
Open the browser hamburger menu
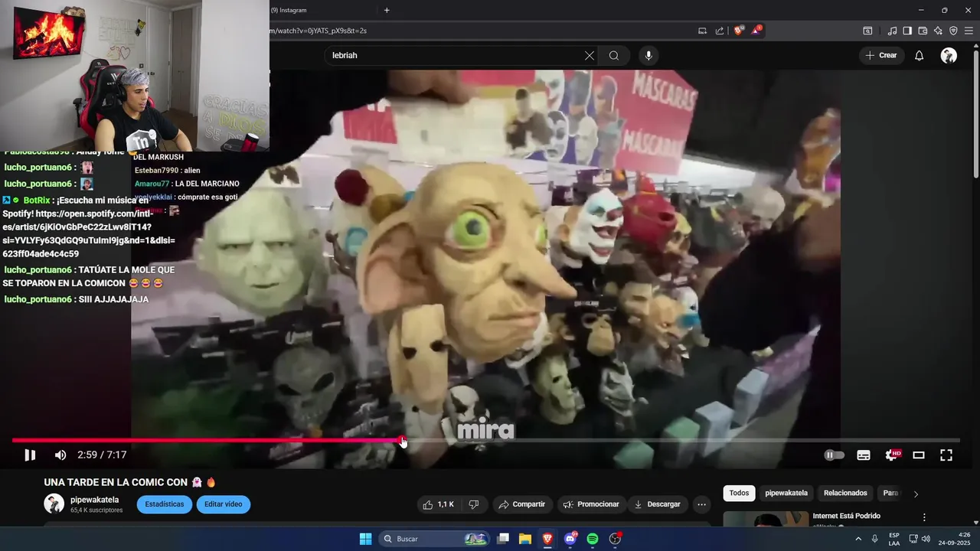pyautogui.click(x=969, y=31)
